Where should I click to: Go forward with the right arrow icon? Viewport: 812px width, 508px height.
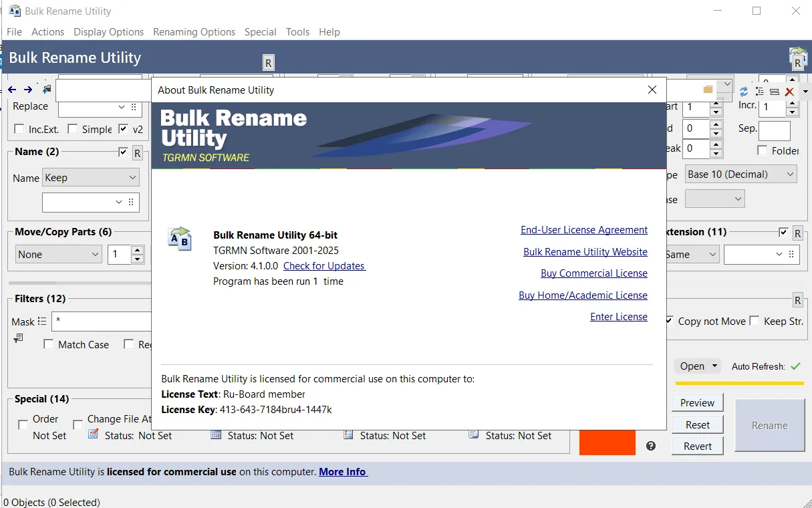pos(28,90)
